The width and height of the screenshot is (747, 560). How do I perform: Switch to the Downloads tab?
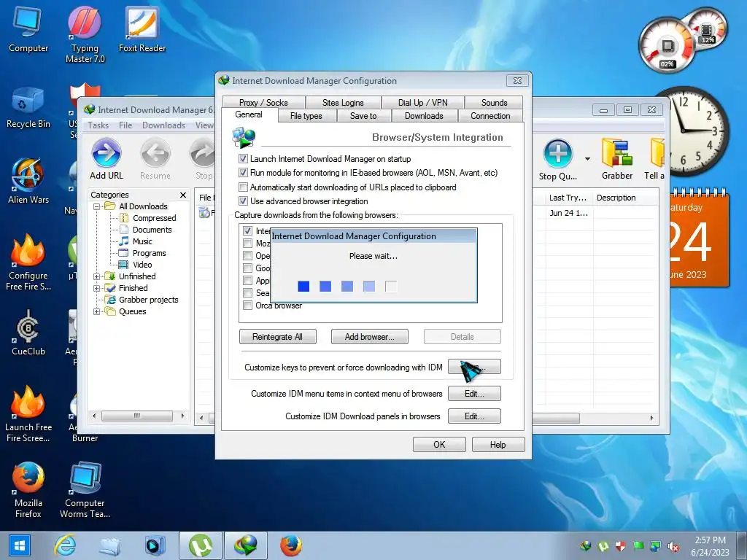point(424,116)
